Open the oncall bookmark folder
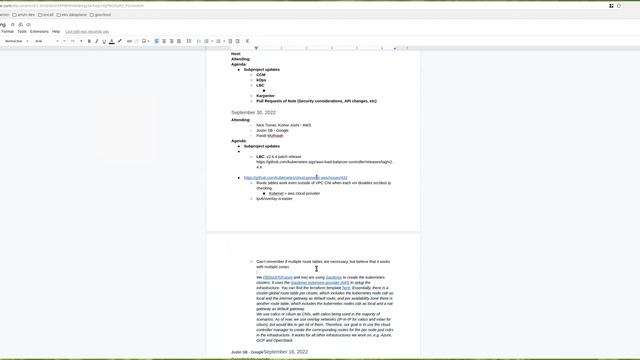 [x=46, y=15]
